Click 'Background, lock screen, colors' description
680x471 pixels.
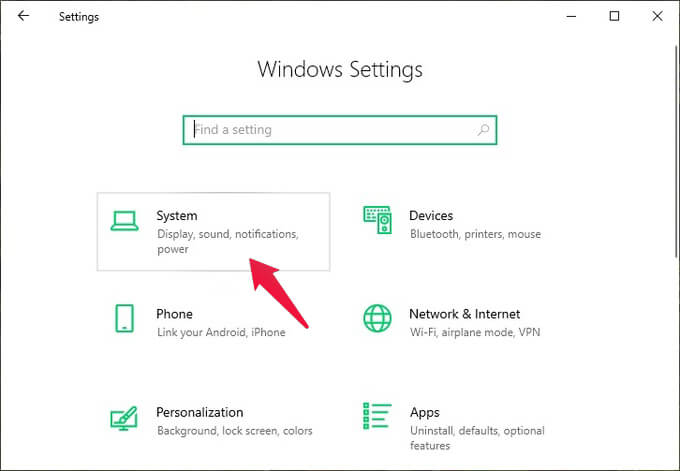tap(235, 431)
